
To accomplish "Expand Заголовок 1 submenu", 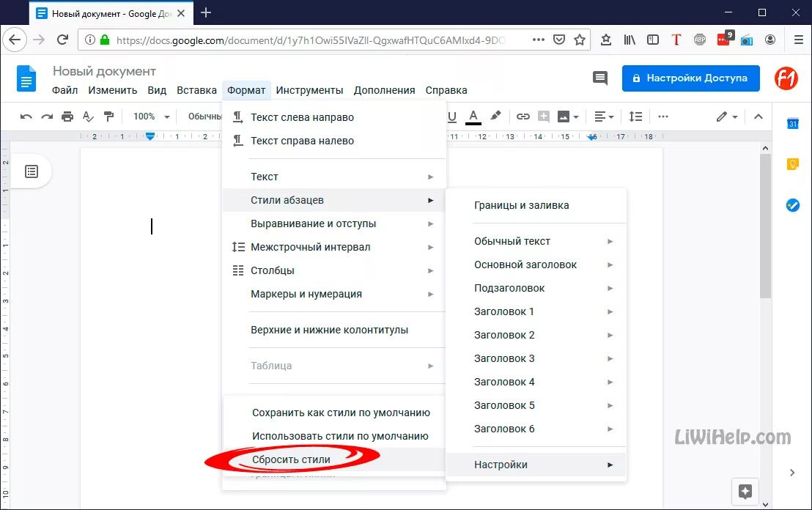I will tap(536, 311).
